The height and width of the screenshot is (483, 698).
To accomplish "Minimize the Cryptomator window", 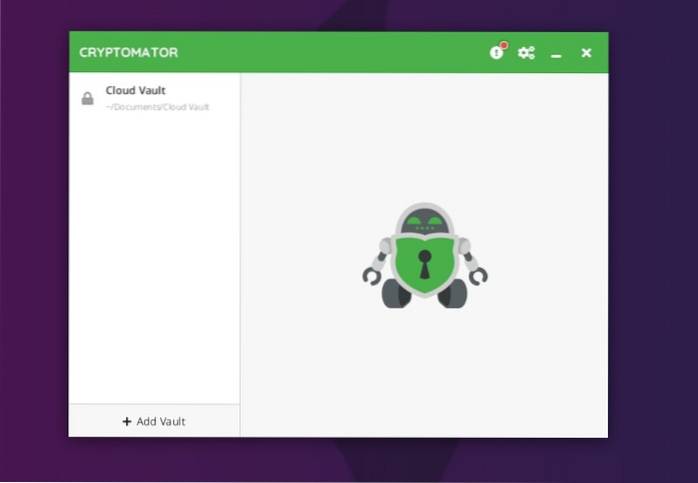I will coord(556,53).
